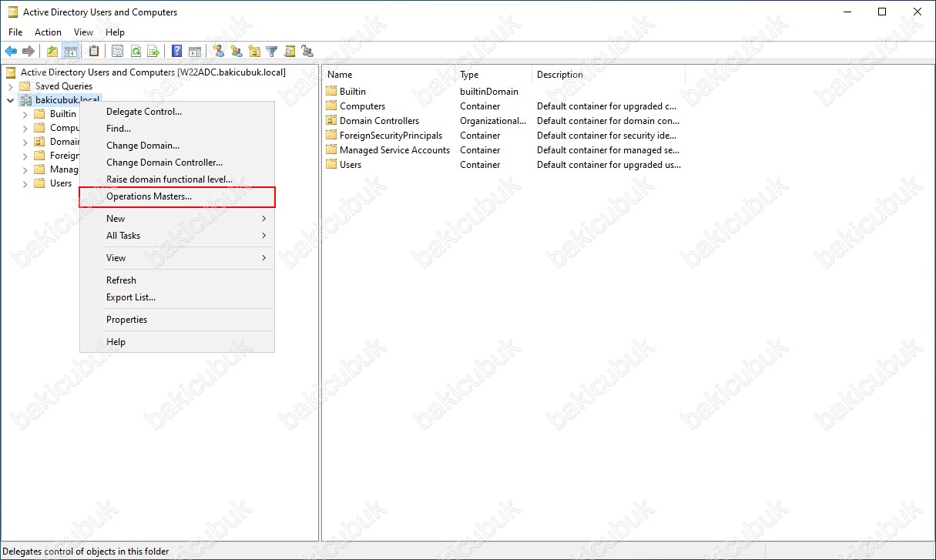Click the Saved Queries folder icon in tree

[25, 86]
